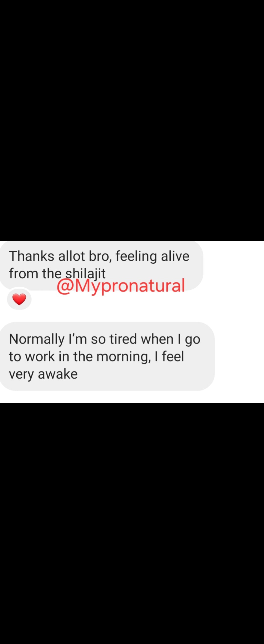Tap the word 'Thanks' in first bubble
Image resolution: width=264 pixels, height=644 pixels.
tap(32, 256)
